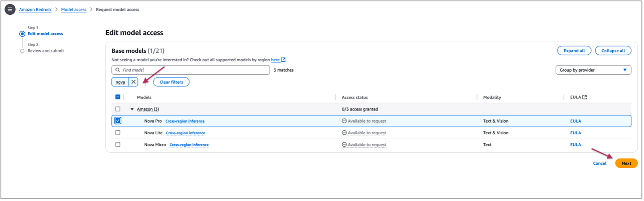
Task: Select the Edit model access step
Action: click(45, 34)
